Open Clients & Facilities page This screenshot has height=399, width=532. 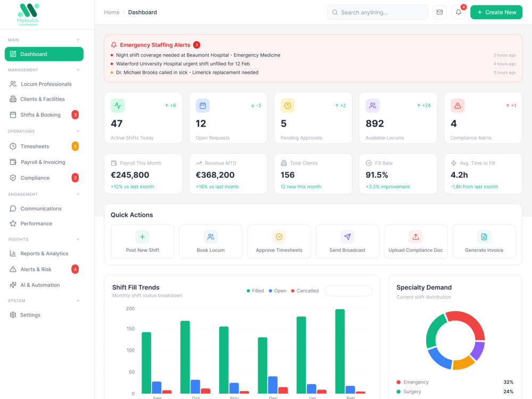pos(44,99)
